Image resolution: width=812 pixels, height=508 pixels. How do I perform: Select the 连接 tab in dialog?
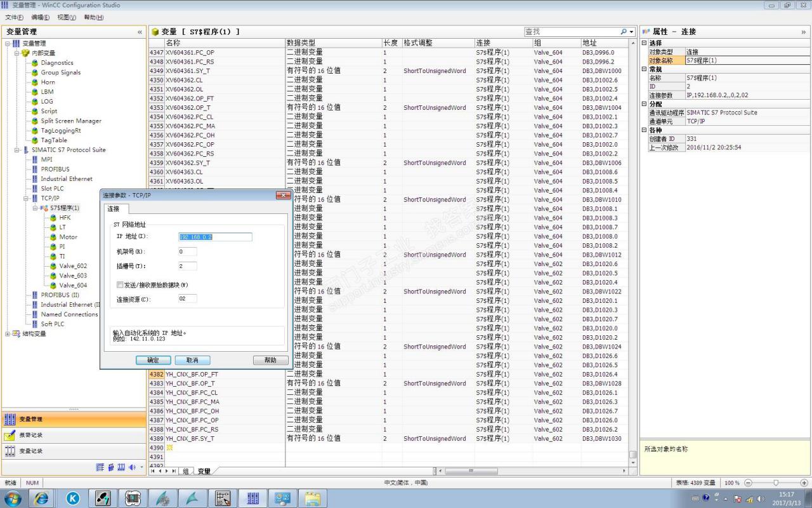[x=114, y=209]
